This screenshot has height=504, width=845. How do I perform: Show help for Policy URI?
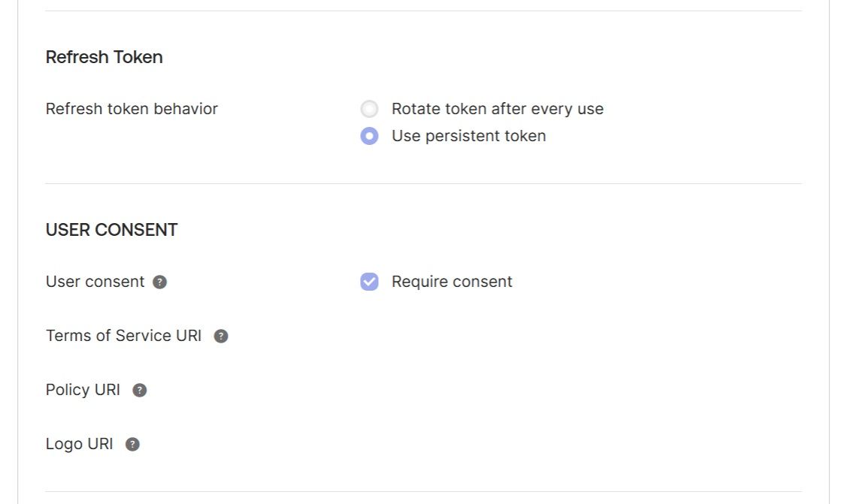click(x=140, y=391)
